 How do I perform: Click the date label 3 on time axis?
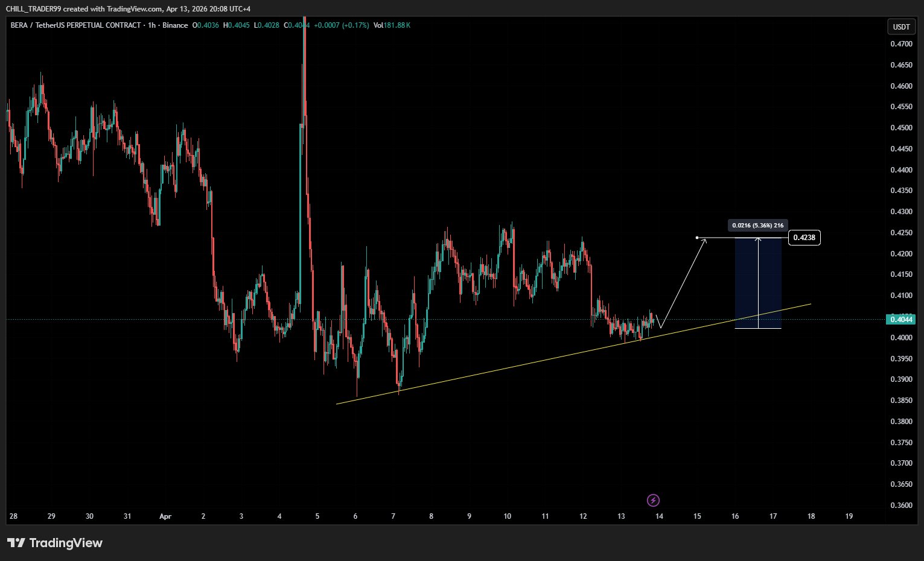[x=241, y=516]
